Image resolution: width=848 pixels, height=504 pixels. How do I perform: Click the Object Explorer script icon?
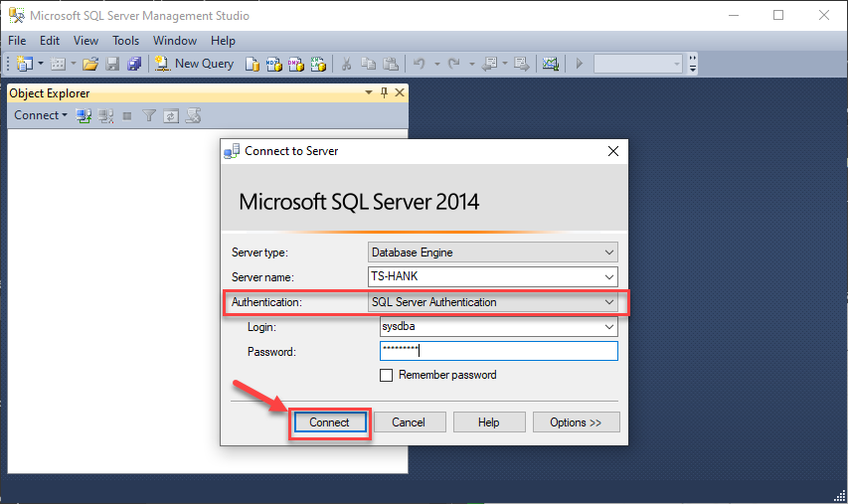pyautogui.click(x=193, y=115)
